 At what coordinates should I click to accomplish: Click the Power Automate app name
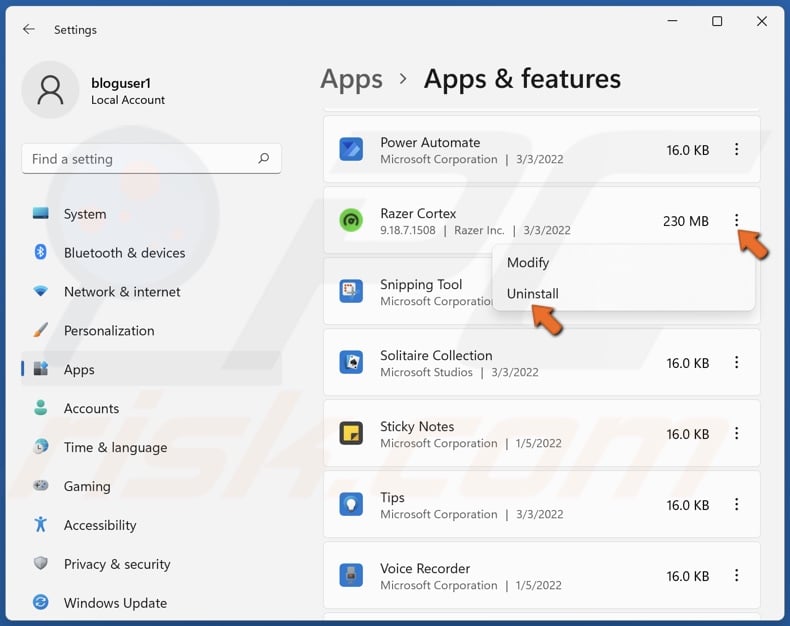click(x=430, y=142)
